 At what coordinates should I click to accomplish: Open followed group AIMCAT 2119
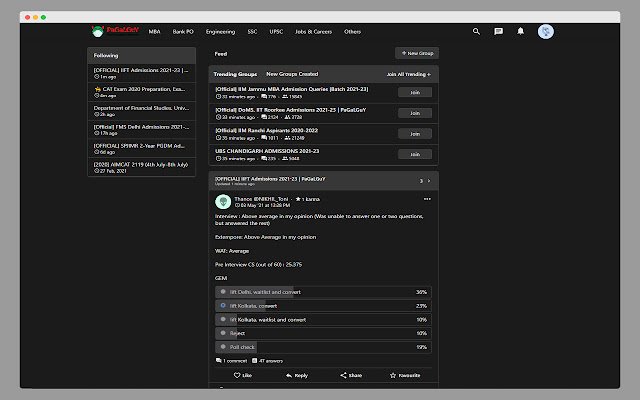[x=141, y=167]
